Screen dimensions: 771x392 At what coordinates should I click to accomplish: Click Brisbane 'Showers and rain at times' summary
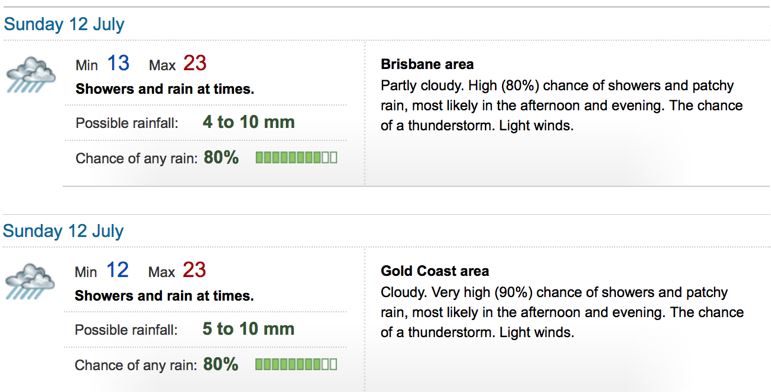coord(165,90)
